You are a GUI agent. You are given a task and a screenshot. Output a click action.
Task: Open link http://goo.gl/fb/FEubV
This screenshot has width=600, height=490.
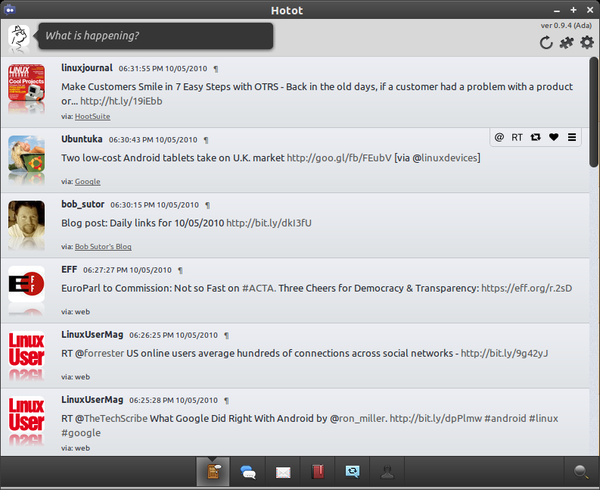pos(339,158)
